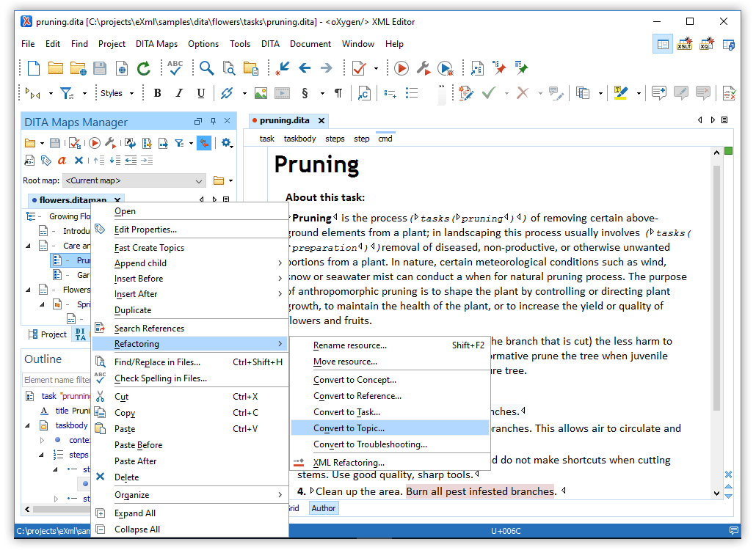Switch to the Project tab
756x550 pixels.
[x=47, y=334]
